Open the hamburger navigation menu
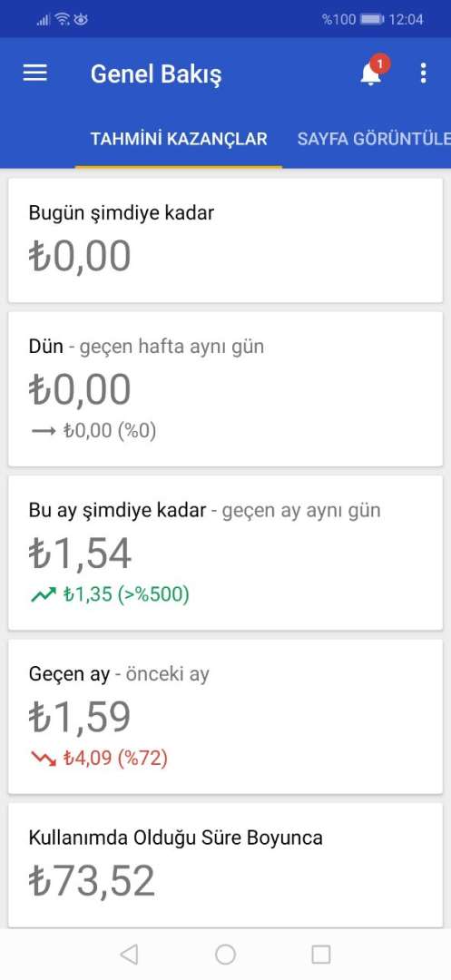This screenshot has height=980, width=451. click(35, 73)
